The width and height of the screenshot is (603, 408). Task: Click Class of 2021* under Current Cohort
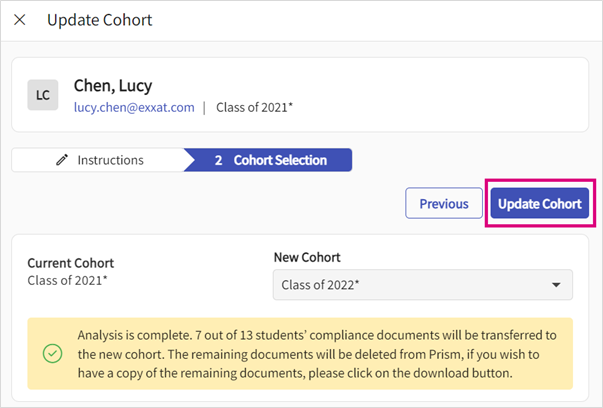pyautogui.click(x=65, y=279)
